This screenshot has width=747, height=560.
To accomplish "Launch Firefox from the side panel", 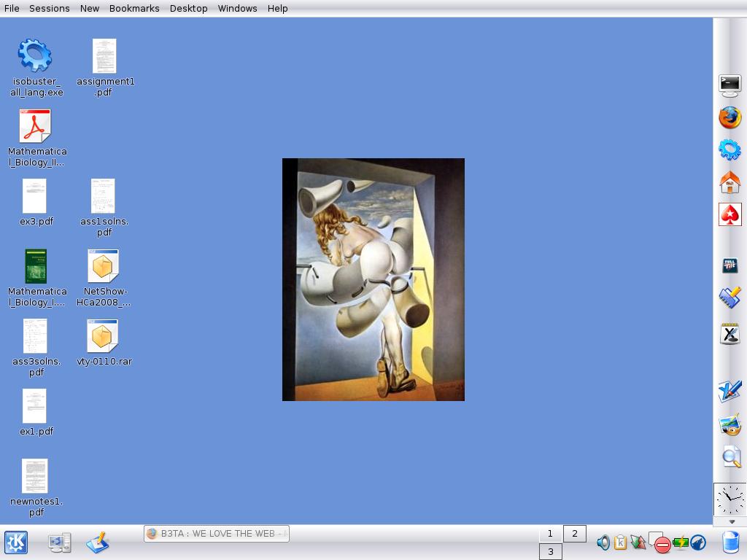I will click(729, 117).
